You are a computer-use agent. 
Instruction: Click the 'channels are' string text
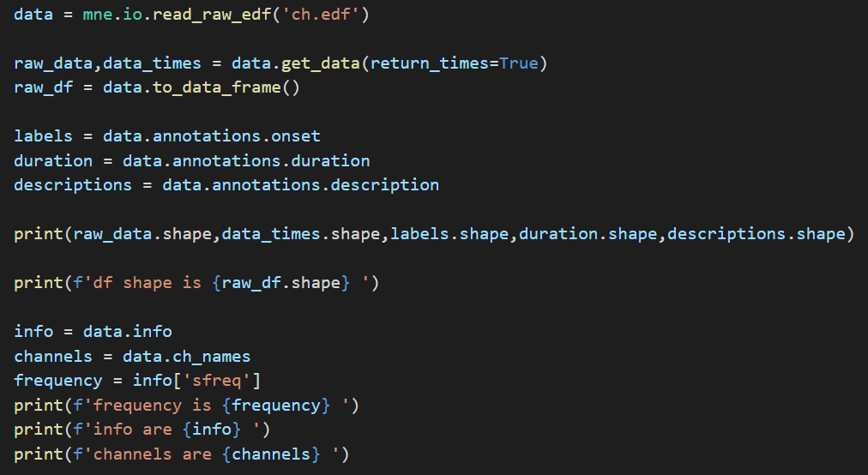pyautogui.click(x=153, y=454)
